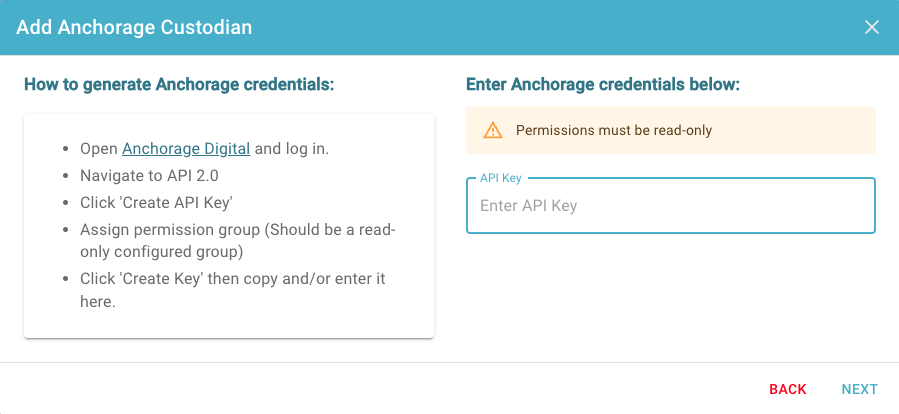
Task: Click the 'Enter Anchorage credentials below' heading
Action: point(603,85)
